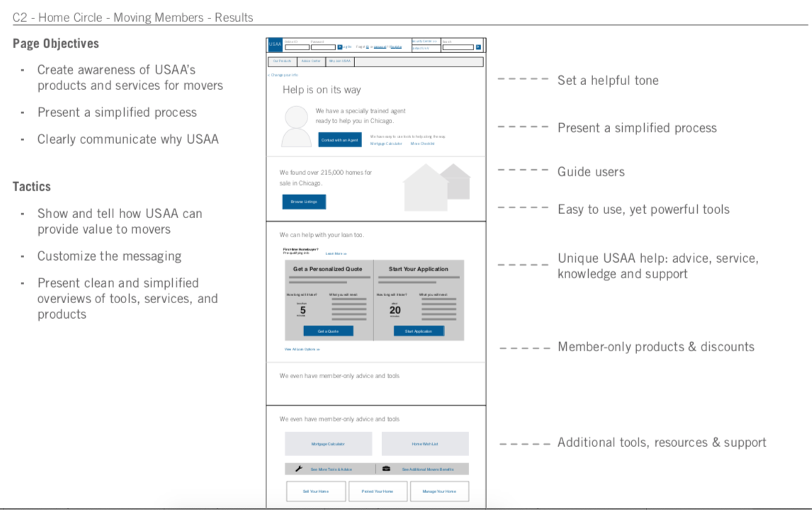The height and width of the screenshot is (510, 812).
Task: Click the Tactics heading
Action: tap(32, 186)
